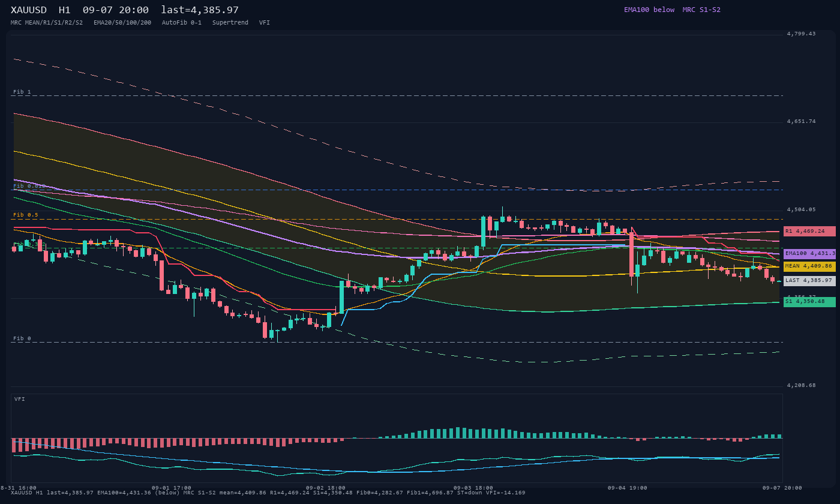This screenshot has width=840, height=504.
Task: Click the EMA100 4,431.3 price tag
Action: tap(809, 254)
